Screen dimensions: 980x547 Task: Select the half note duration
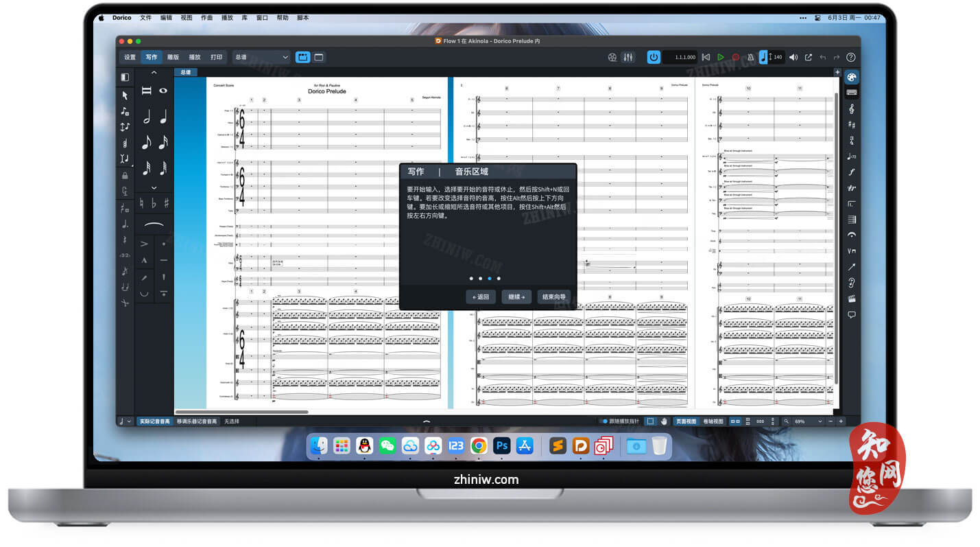tap(146, 117)
